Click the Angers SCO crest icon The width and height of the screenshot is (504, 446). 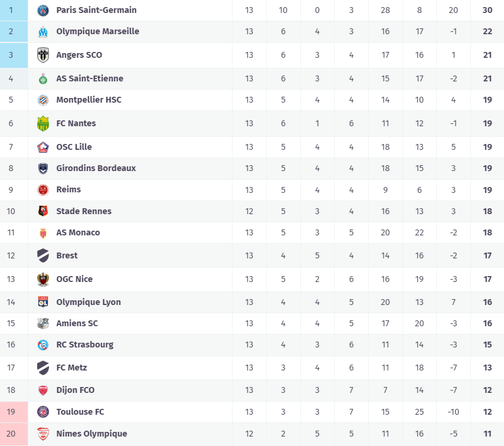click(x=43, y=55)
